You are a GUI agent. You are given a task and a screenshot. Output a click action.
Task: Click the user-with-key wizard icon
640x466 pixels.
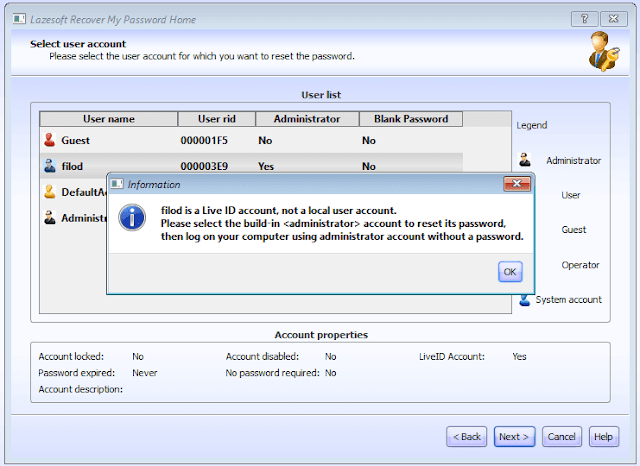(604, 51)
